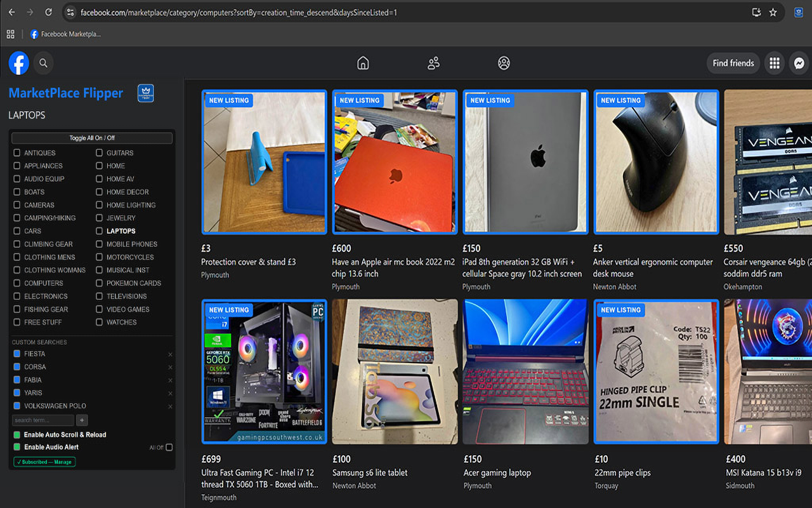Toggle the LAPTOPS category checkbox
This screenshot has height=508, width=812.
click(x=99, y=231)
